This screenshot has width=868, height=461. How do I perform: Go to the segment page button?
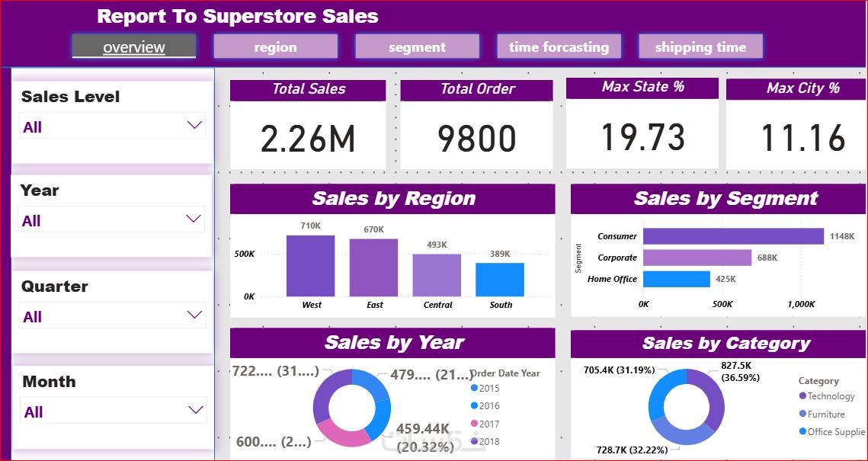coord(417,46)
